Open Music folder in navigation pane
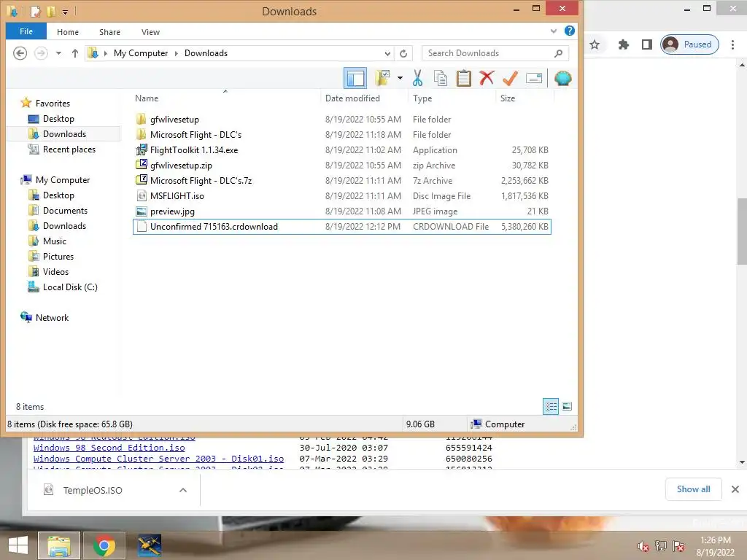Image resolution: width=747 pixels, height=560 pixels. 54,241
